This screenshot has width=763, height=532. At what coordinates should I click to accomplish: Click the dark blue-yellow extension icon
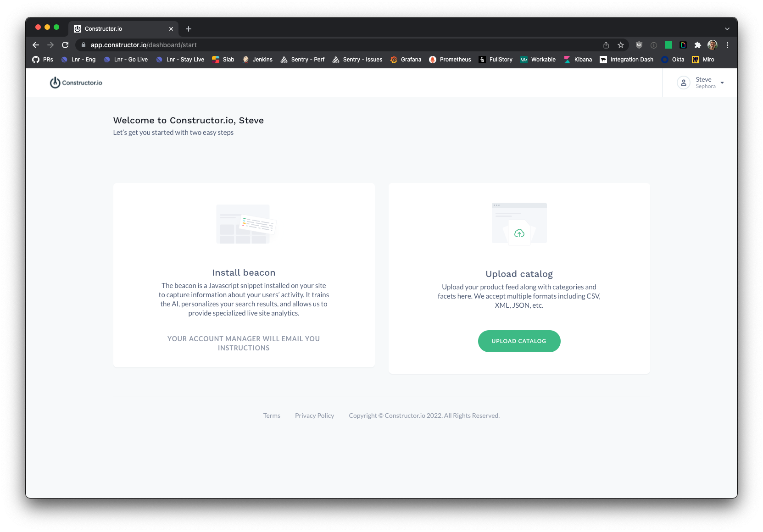click(683, 45)
